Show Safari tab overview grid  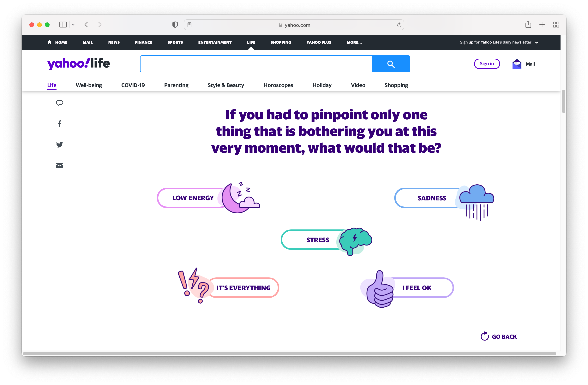[556, 24]
